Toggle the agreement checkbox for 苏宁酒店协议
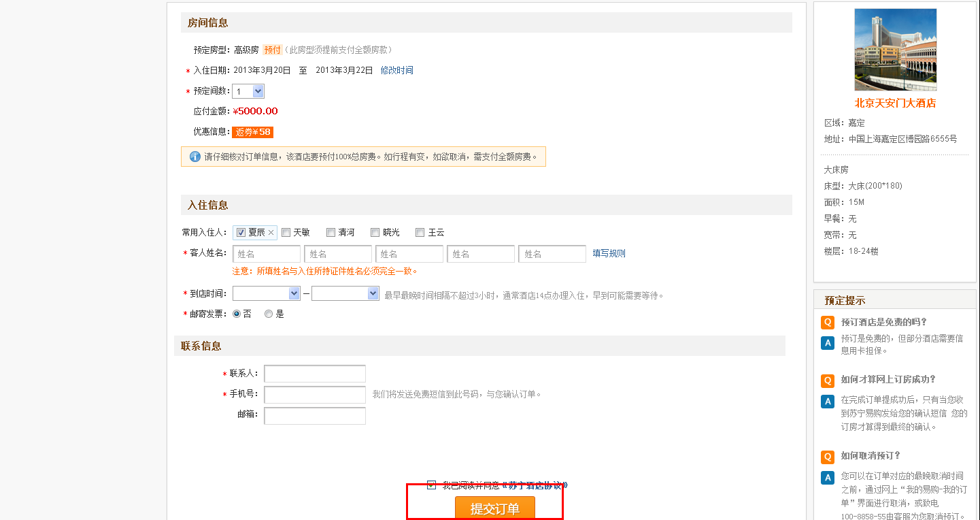Image resolution: width=980 pixels, height=520 pixels. [x=431, y=485]
